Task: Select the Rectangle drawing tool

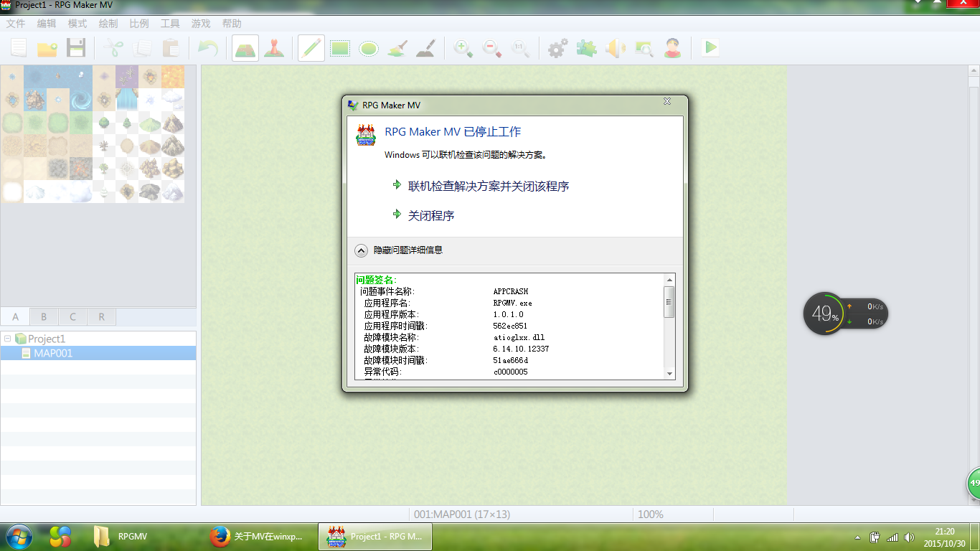Action: tap(339, 48)
